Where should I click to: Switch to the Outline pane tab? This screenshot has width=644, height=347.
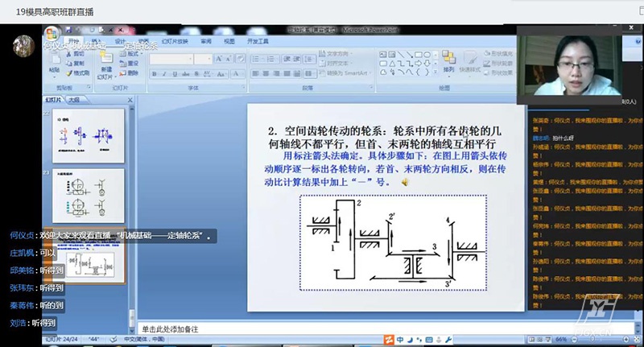(x=73, y=100)
